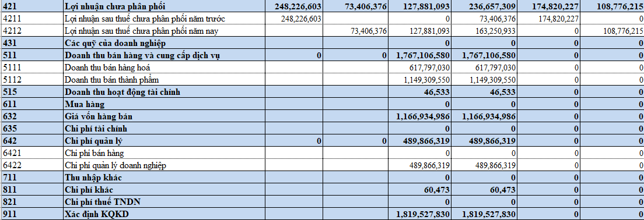Click account code 511 cell

pyautogui.click(x=32, y=55)
